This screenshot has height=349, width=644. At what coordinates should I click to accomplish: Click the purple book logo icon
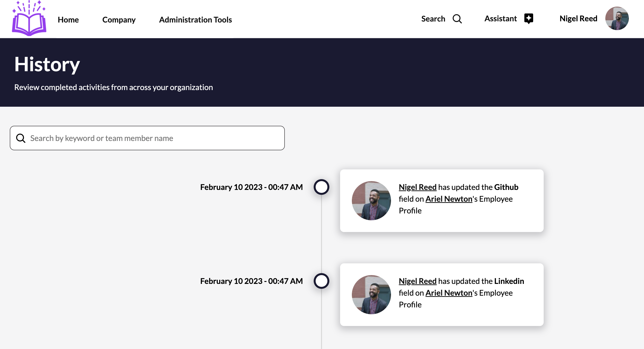click(x=29, y=19)
